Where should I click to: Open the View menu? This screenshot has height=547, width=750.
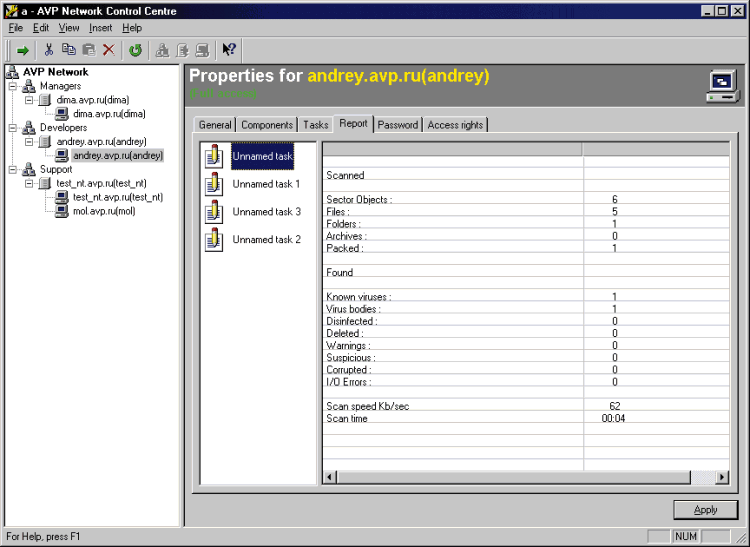(x=69, y=28)
